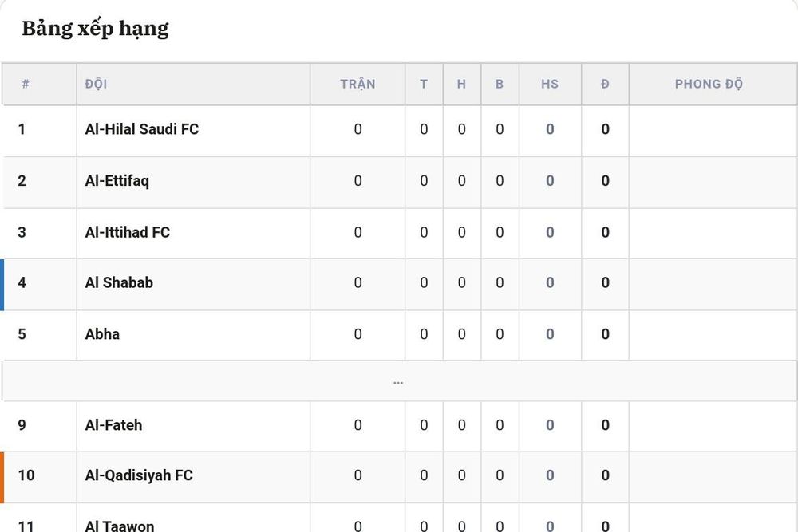Screen dimensions: 798x532
Task: Click the H draws column header
Action: (x=461, y=84)
